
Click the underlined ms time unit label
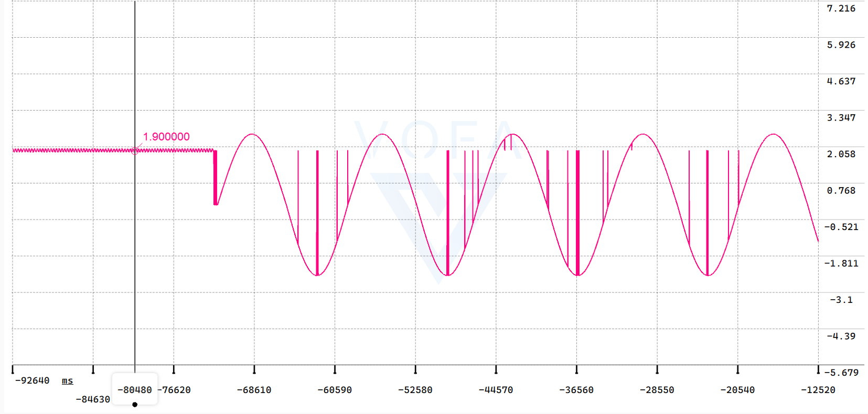(x=67, y=381)
